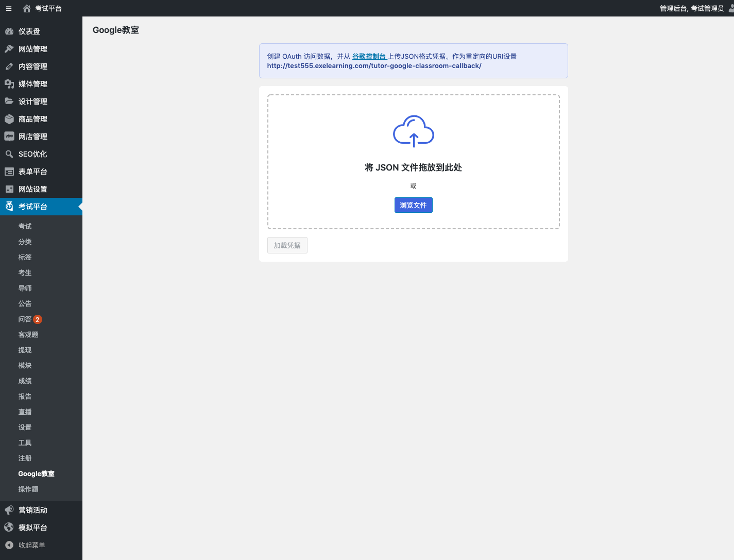Click the 仪表盘 dashboard icon

(9, 31)
